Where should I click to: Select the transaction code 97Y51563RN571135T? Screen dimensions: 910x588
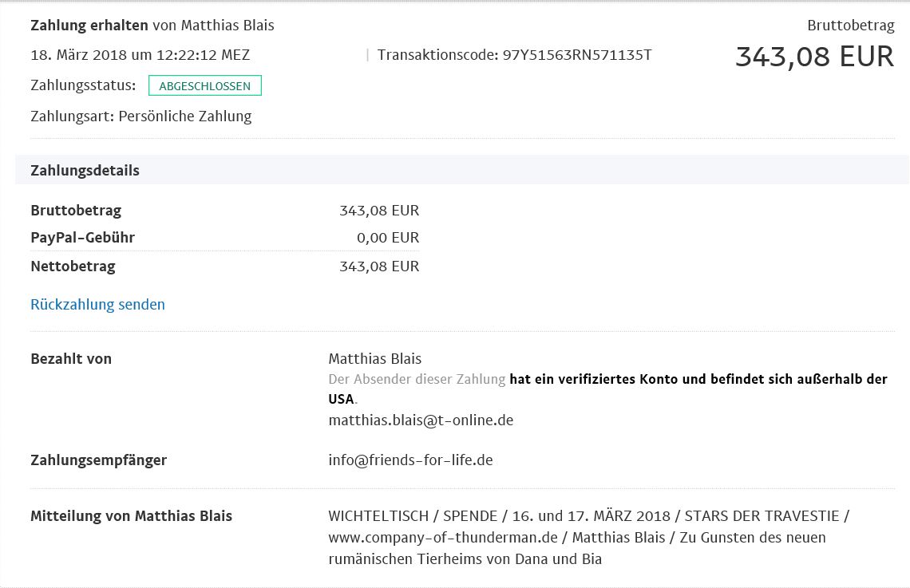577,55
